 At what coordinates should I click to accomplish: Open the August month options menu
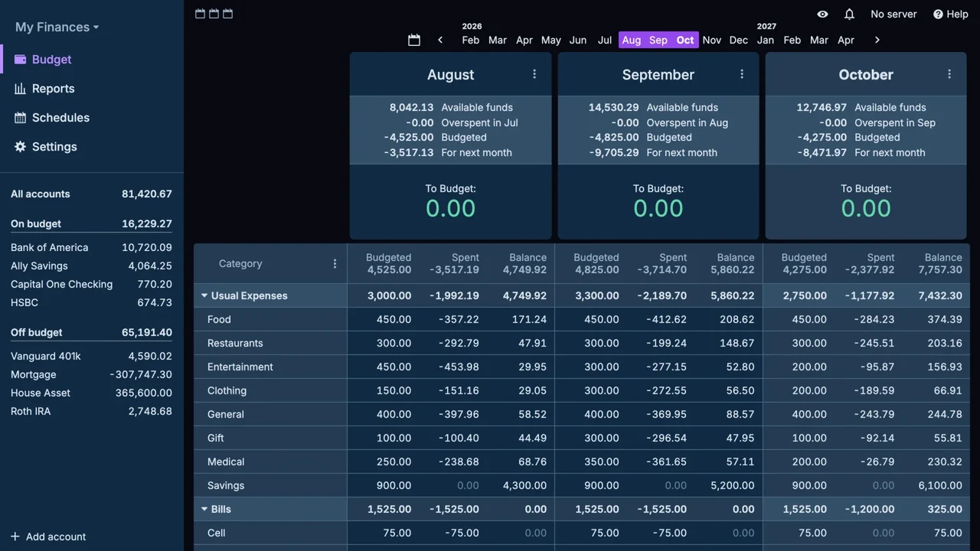534,74
